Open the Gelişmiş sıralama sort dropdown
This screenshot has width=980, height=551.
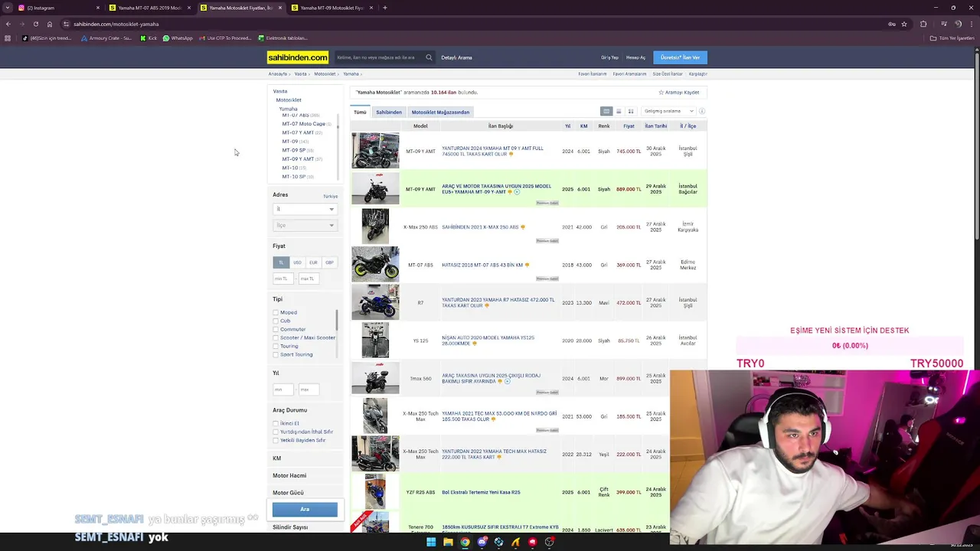coord(668,111)
